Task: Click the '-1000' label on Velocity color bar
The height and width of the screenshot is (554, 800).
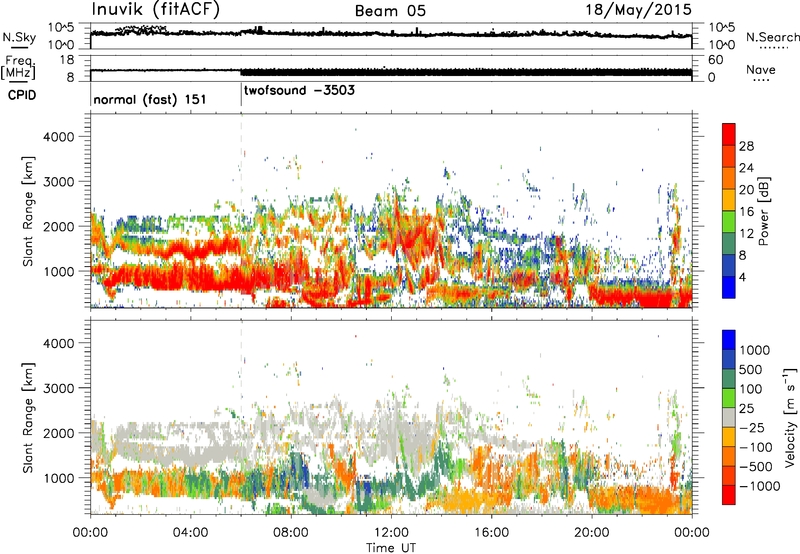Action: pyautogui.click(x=760, y=486)
